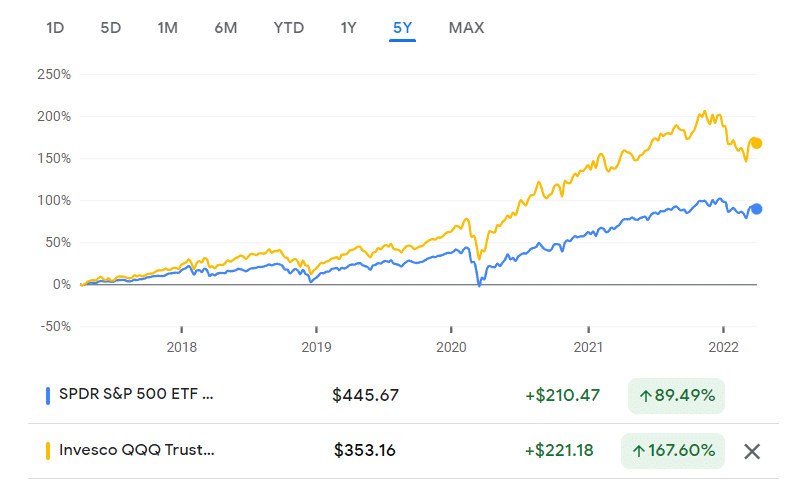Viewport: 809px width, 490px height.
Task: Click the blue SPDR legend color bar
Action: [x=48, y=395]
